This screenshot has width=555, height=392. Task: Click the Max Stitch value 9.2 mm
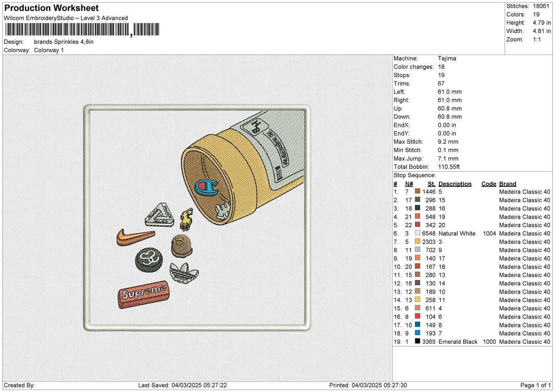coord(448,142)
